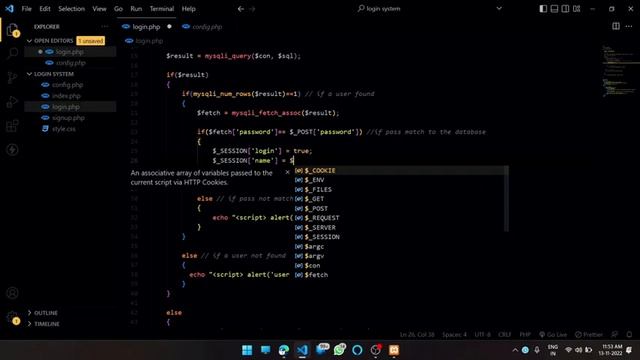Open signup.php in the explorer
The width and height of the screenshot is (640, 360).
70,118
